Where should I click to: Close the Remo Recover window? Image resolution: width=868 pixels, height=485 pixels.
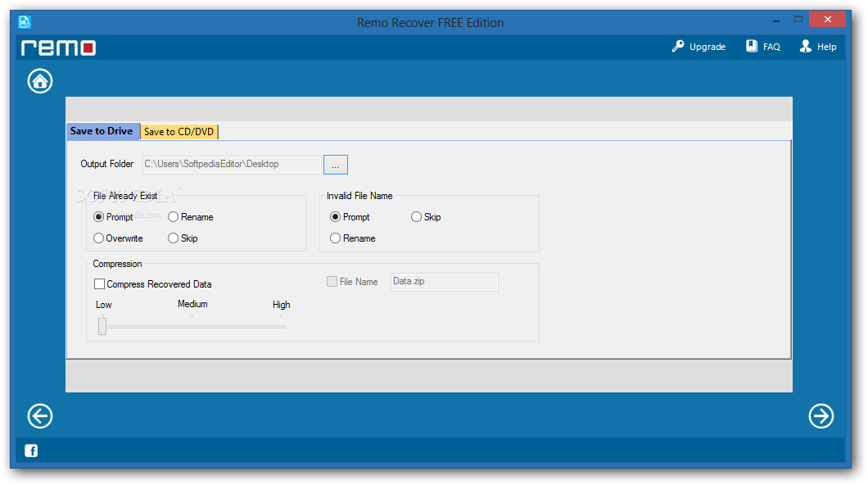click(827, 20)
